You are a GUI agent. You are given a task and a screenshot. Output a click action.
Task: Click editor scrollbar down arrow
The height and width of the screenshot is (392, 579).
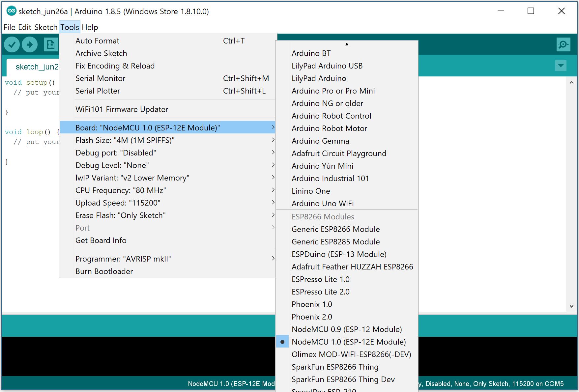(571, 306)
